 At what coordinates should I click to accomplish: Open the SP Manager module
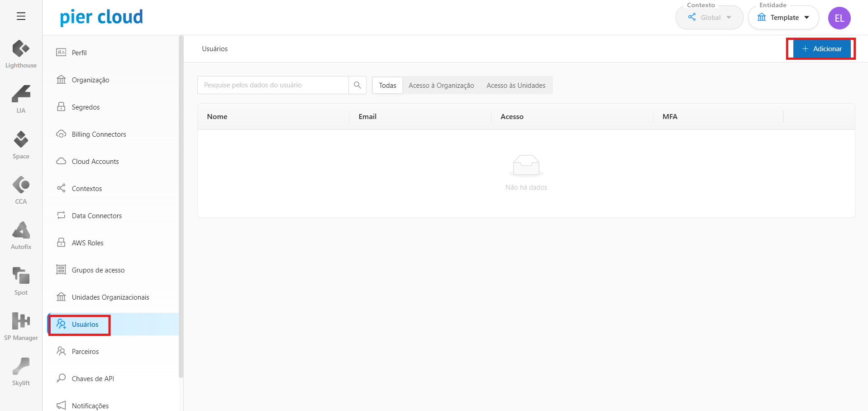click(21, 326)
